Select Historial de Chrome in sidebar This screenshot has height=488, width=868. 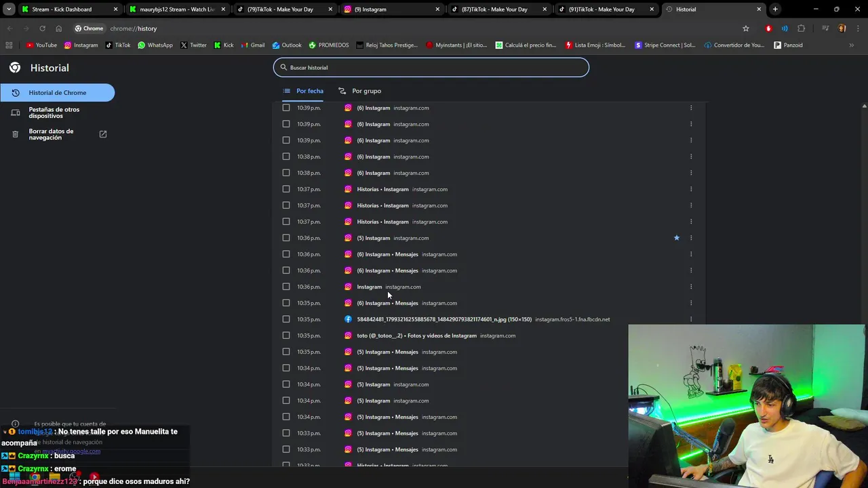point(57,93)
